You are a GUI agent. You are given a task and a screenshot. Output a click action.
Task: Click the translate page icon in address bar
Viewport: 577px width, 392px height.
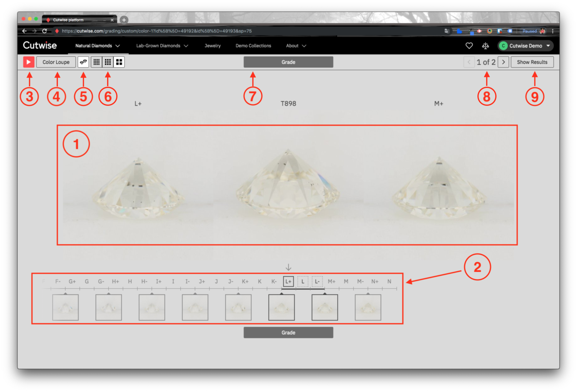tap(447, 31)
